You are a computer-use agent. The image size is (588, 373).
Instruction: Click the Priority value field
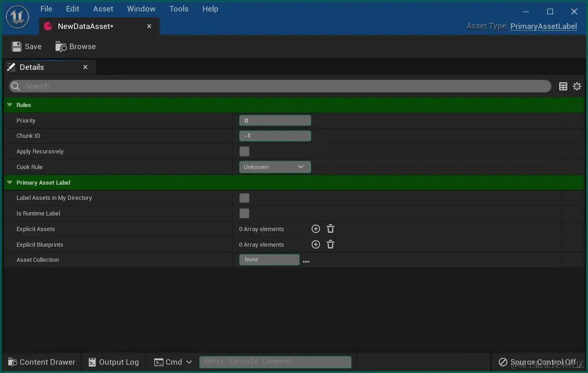pyautogui.click(x=275, y=120)
